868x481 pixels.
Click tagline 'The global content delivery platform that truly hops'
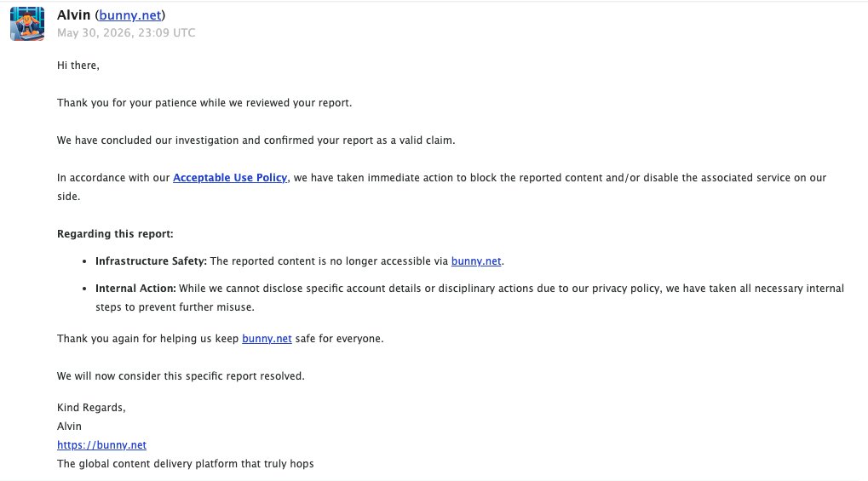pyautogui.click(x=186, y=464)
